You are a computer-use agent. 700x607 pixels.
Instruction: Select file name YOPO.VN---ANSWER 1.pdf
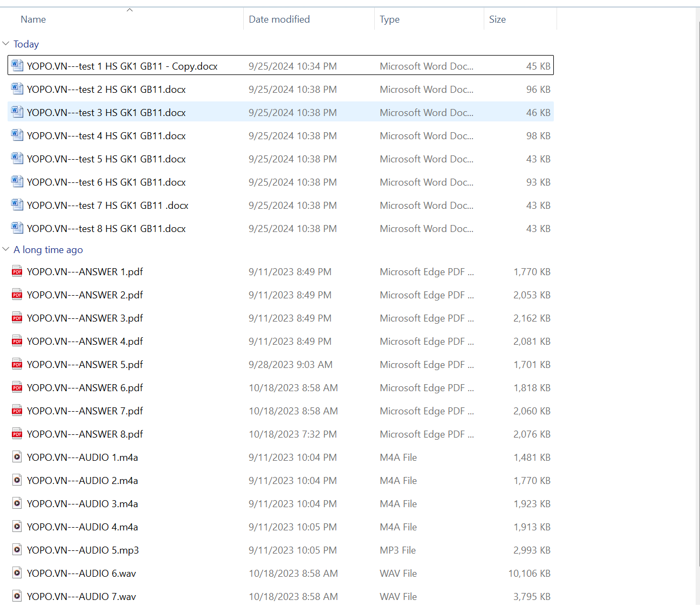point(85,272)
